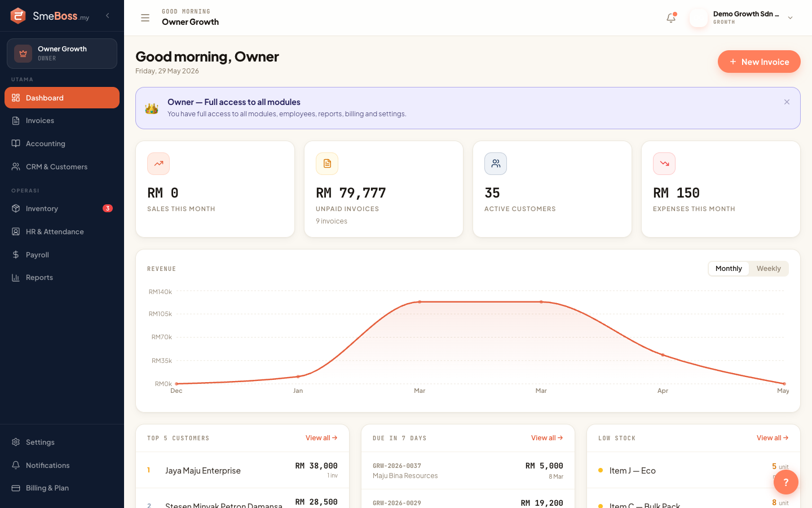812x508 pixels.
Task: Click the Billing & Plan card icon
Action: (x=16, y=488)
